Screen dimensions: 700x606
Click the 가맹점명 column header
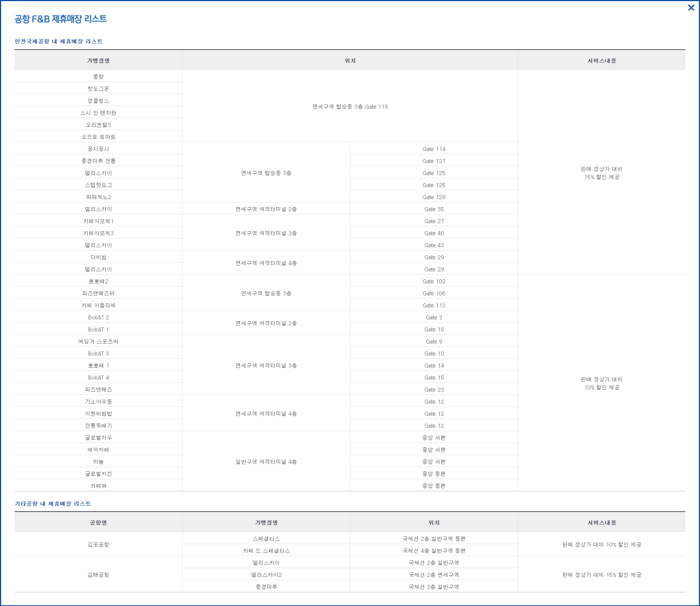tap(98, 61)
